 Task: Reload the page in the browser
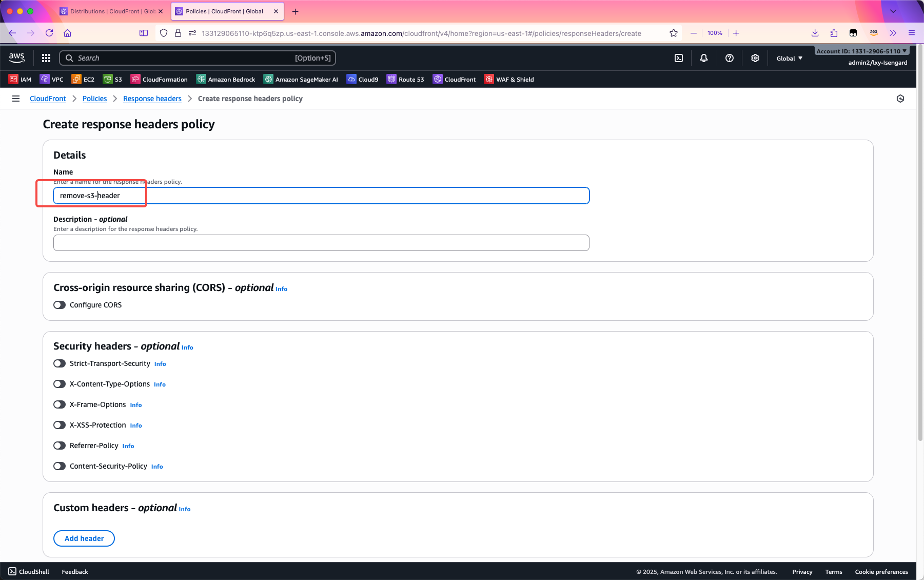[49, 33]
